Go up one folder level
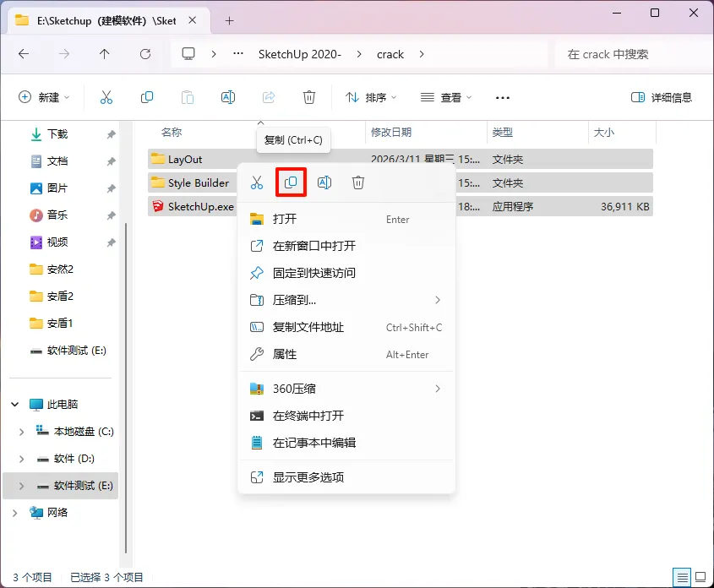 click(x=104, y=54)
